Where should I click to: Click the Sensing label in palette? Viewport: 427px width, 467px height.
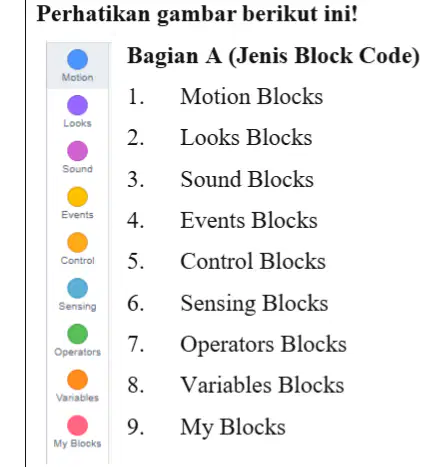coord(77,306)
